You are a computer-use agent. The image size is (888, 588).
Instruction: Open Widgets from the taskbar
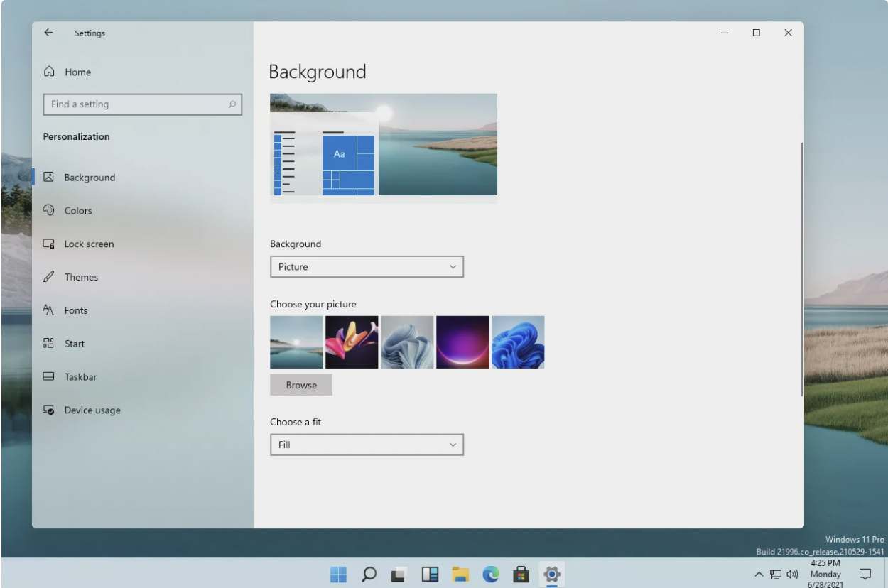pos(430,574)
